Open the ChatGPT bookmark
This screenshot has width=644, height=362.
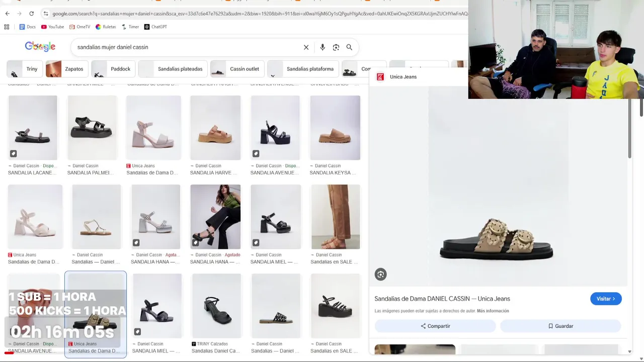point(155,27)
